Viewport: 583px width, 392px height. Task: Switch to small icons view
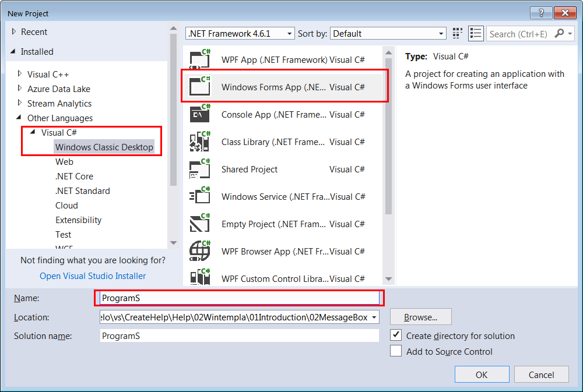[x=457, y=33]
